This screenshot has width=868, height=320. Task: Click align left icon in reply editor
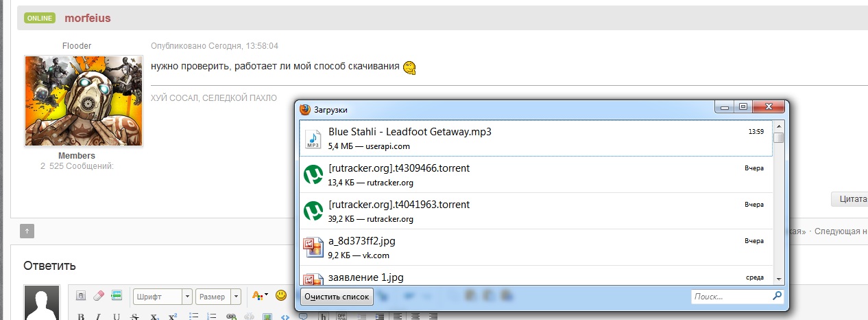[x=397, y=317]
